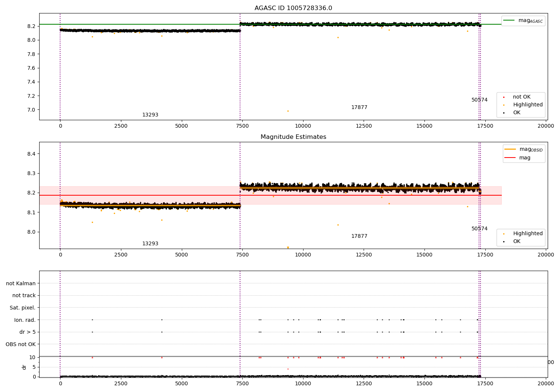The height and width of the screenshot is (392, 560).
Task: Click 'OK' in Magnitude Estimates lower legend
Action: (512, 242)
